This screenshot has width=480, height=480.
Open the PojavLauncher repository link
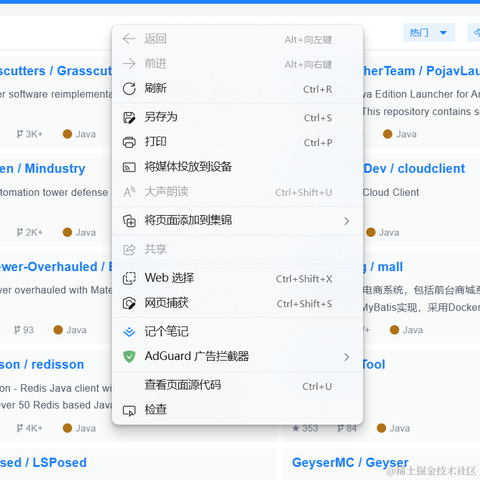pyautogui.click(x=422, y=71)
